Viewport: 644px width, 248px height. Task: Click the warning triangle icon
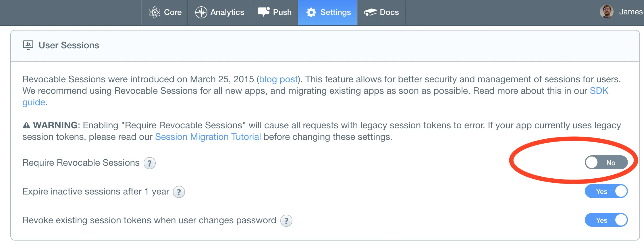pyautogui.click(x=26, y=125)
